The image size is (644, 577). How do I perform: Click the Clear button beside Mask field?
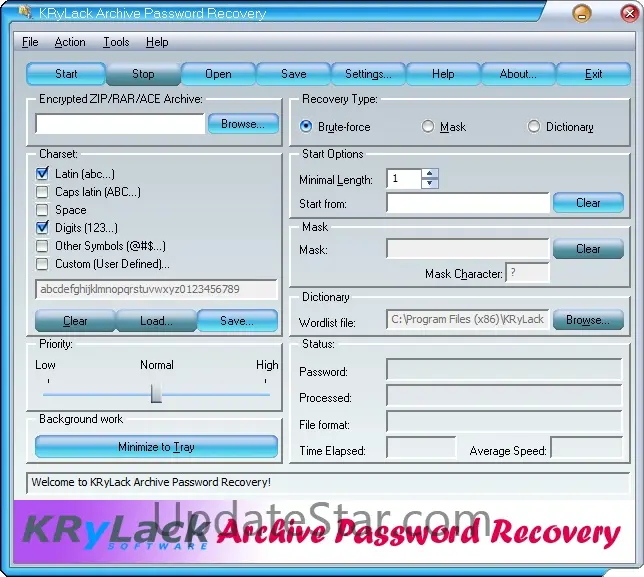(588, 249)
